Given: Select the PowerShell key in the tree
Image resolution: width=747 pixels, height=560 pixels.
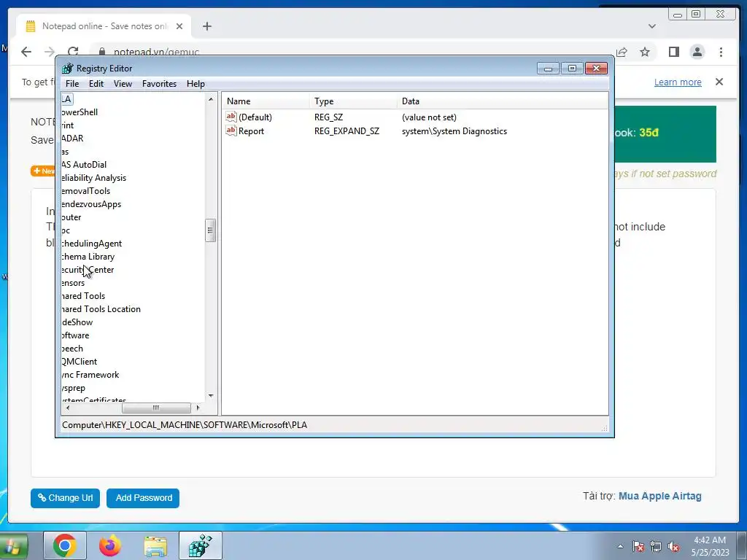Looking at the screenshot, I should [80, 112].
